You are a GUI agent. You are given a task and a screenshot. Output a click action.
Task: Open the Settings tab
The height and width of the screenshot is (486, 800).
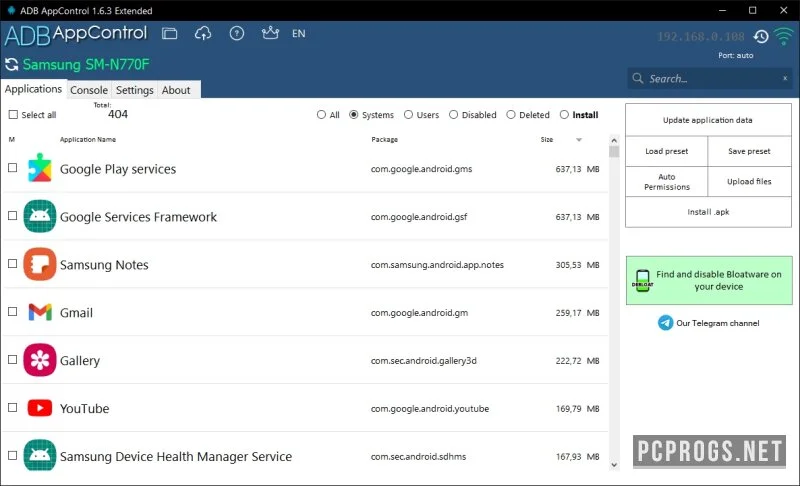coord(135,90)
